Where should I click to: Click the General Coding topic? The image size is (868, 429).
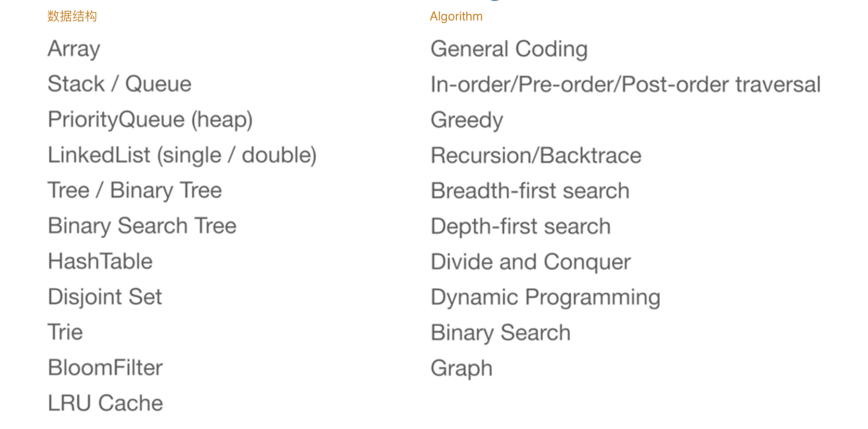point(509,49)
